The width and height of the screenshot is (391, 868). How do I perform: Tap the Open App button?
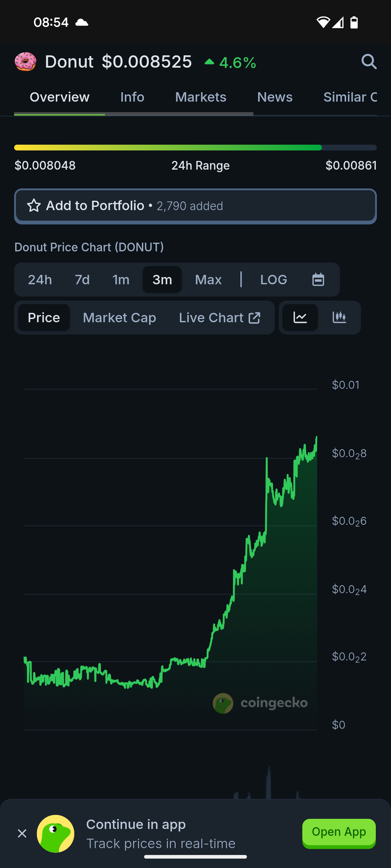point(339,833)
